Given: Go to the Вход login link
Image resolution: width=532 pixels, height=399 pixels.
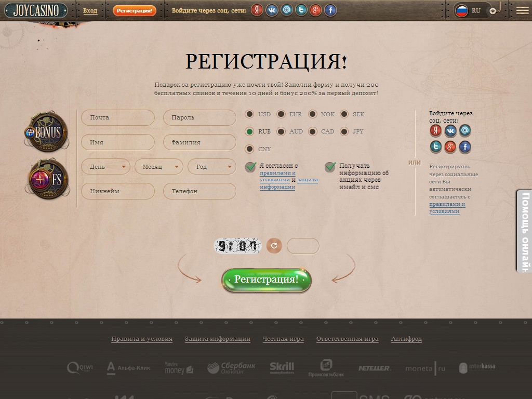Looking at the screenshot, I should [90, 10].
